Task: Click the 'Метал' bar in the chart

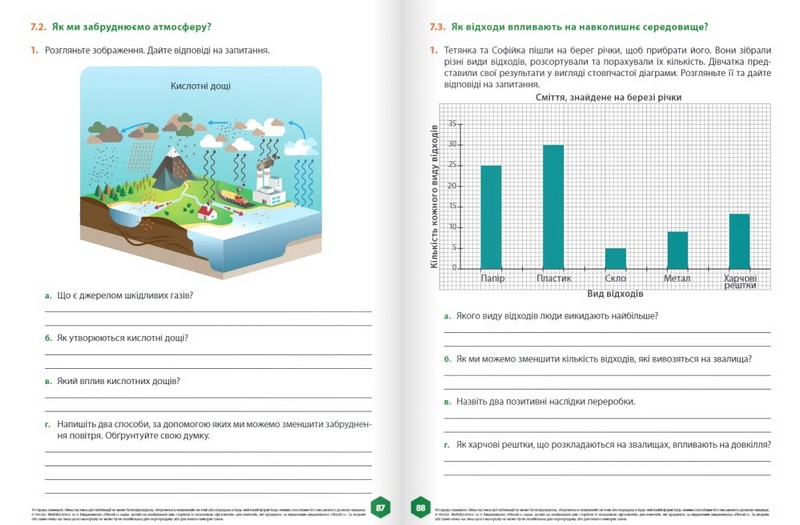Action: coord(677,249)
